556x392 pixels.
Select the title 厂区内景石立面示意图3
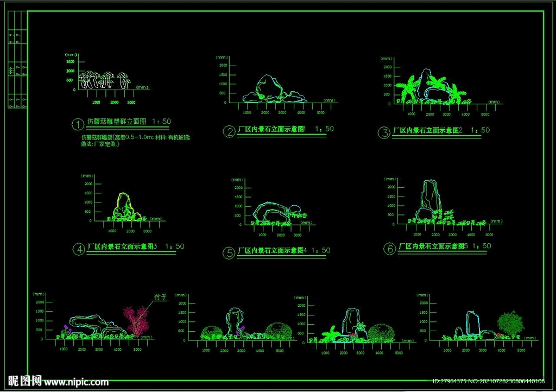tap(122, 246)
